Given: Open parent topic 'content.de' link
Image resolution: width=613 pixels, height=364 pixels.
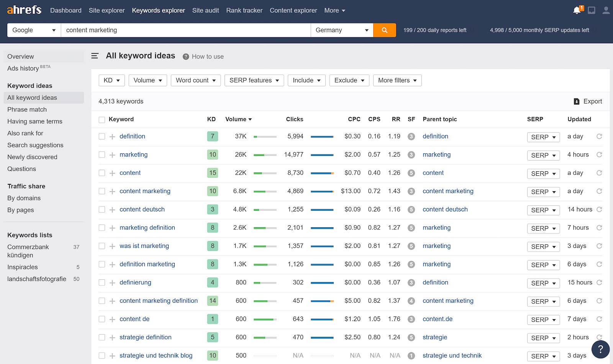Looking at the screenshot, I should coord(438,319).
